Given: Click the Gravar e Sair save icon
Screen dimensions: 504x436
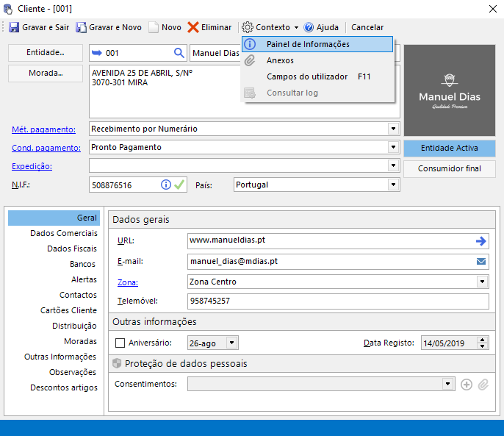Looking at the screenshot, I should click(x=13, y=27).
